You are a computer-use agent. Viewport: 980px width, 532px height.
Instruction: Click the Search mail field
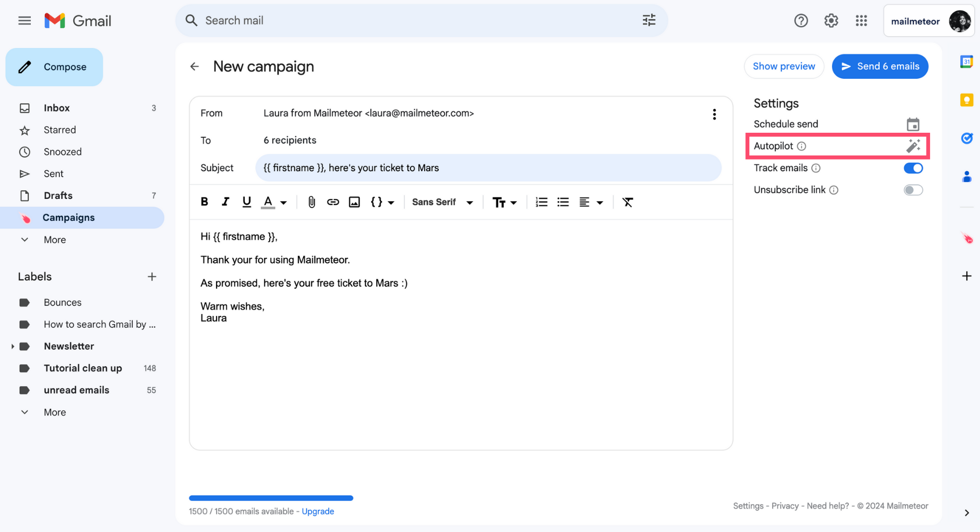click(x=422, y=20)
